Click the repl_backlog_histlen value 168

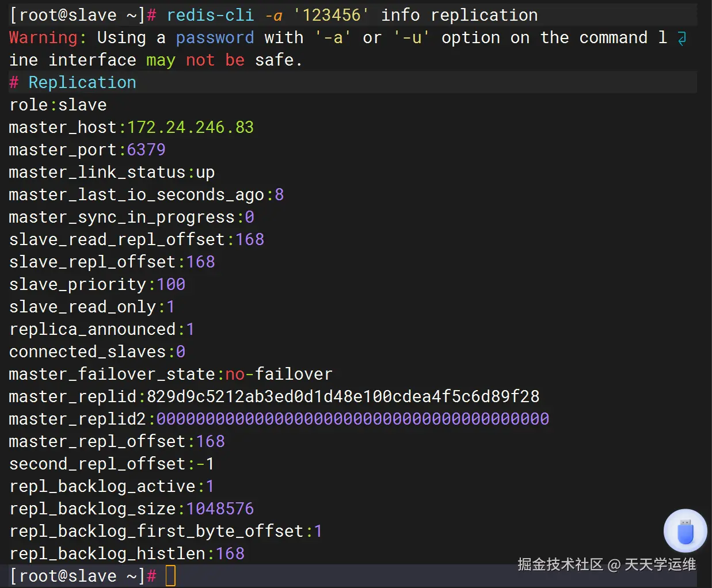click(x=230, y=553)
